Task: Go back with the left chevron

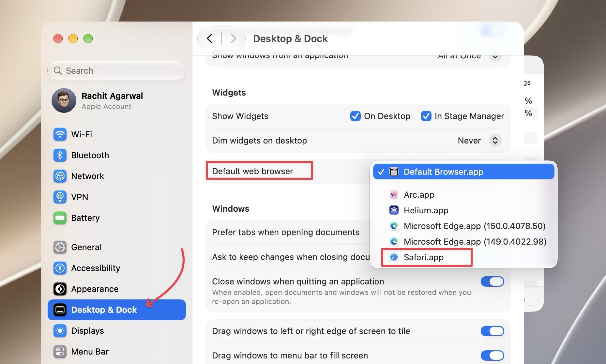Action: click(x=210, y=38)
